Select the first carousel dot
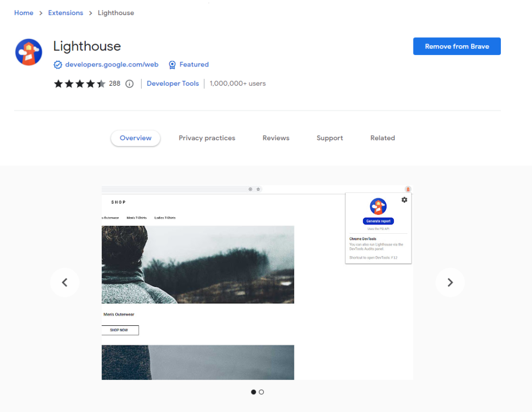This screenshot has width=532, height=412. [254, 392]
